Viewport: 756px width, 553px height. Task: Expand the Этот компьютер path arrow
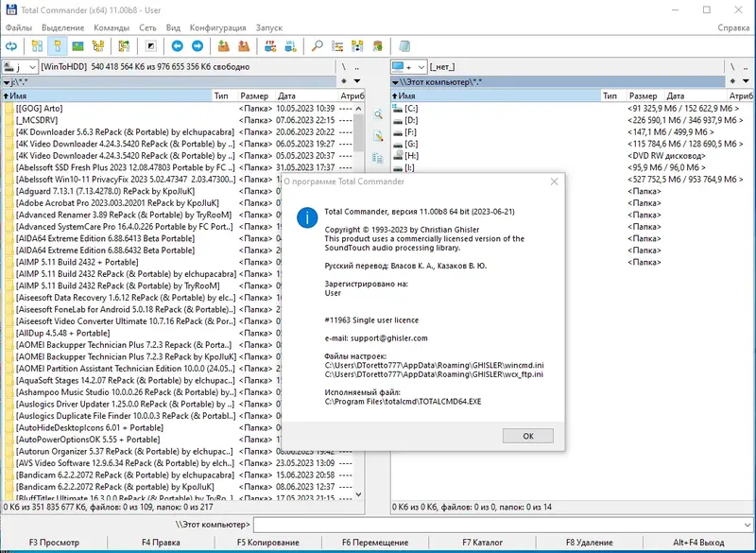[395, 82]
